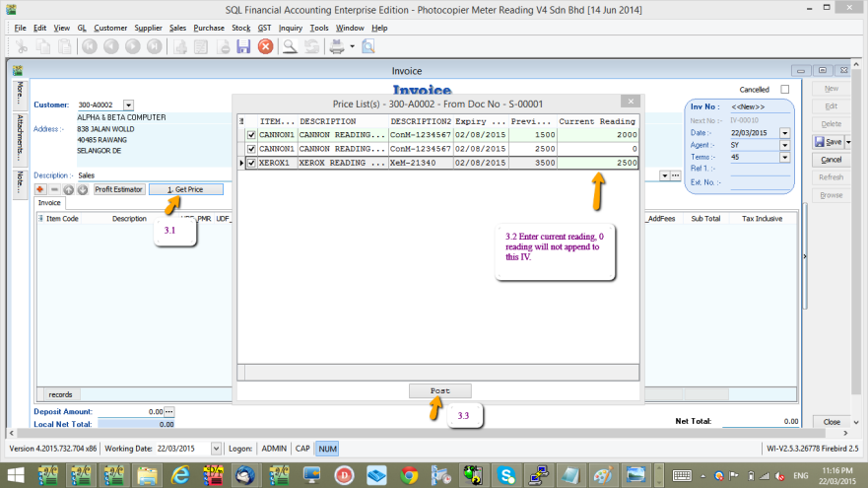Open the Agent dropdown
This screenshot has height=488, width=868.
784,145
